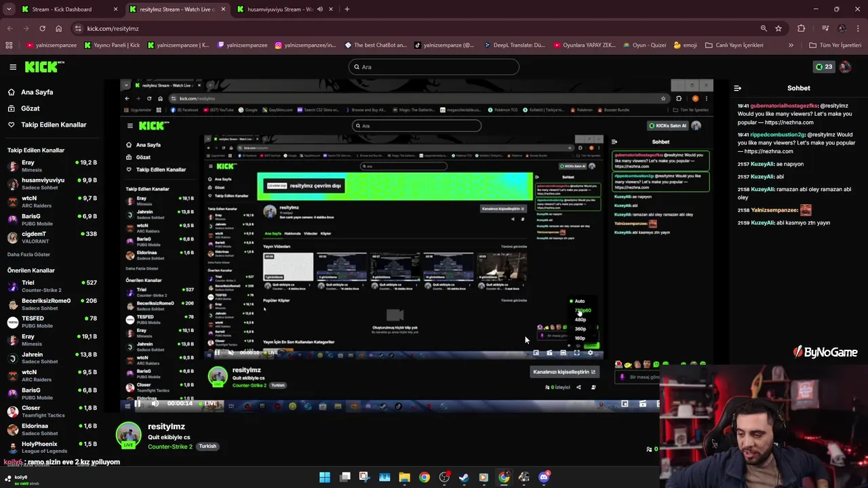The image size is (868, 488).
Task: Click the Kick logo
Action: click(44, 66)
